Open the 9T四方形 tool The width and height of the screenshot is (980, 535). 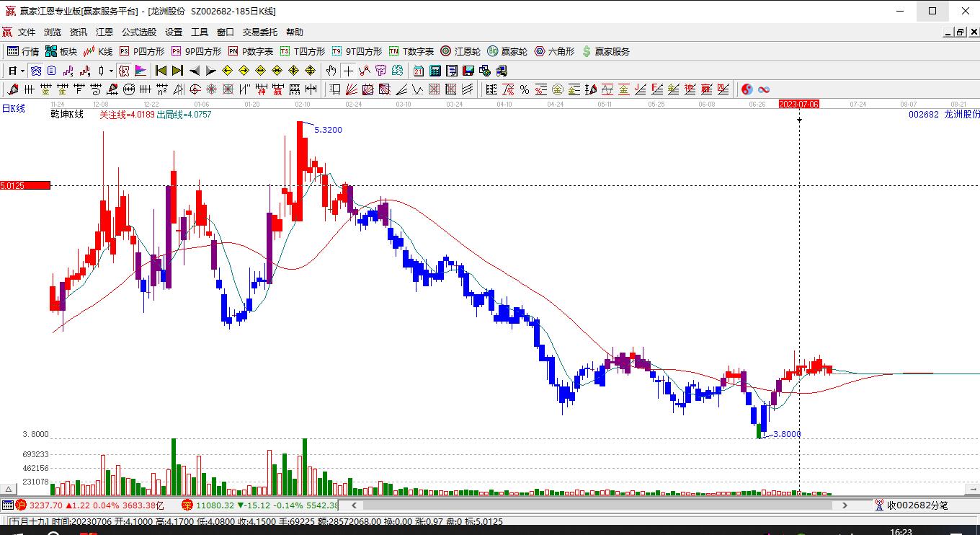pyautogui.click(x=357, y=51)
